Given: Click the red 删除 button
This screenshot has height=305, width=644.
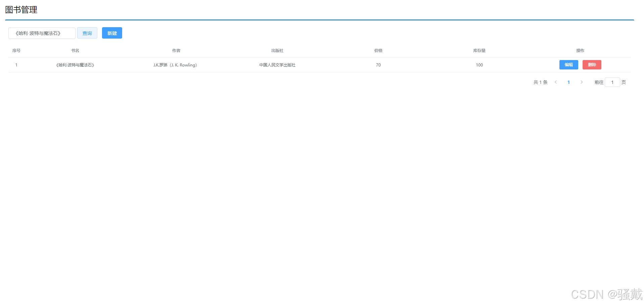Looking at the screenshot, I should 592,65.
